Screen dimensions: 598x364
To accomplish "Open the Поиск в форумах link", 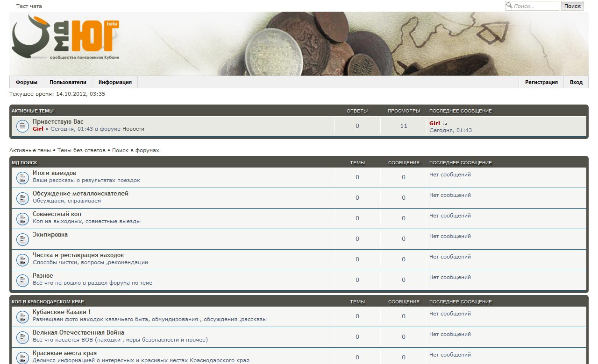I will click(135, 150).
